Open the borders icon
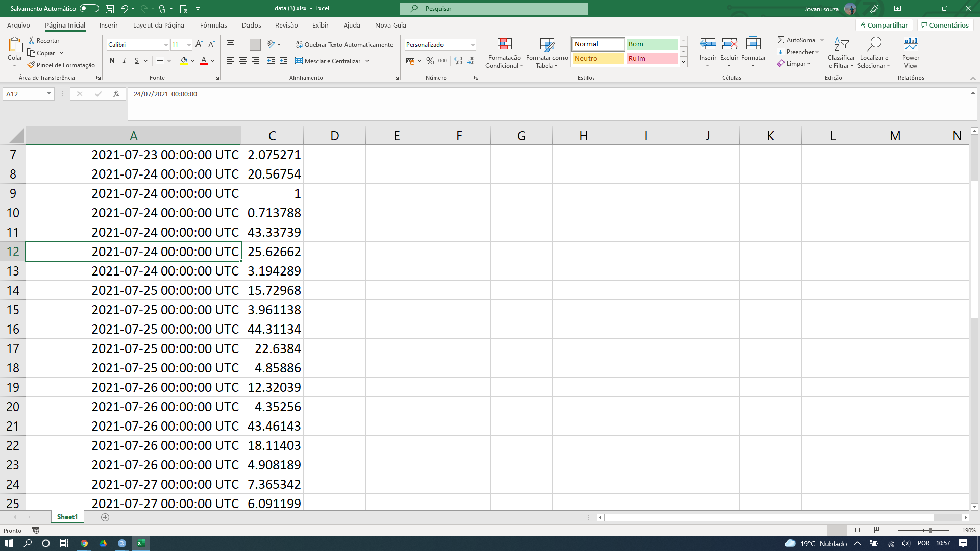The image size is (980, 551). tap(160, 61)
